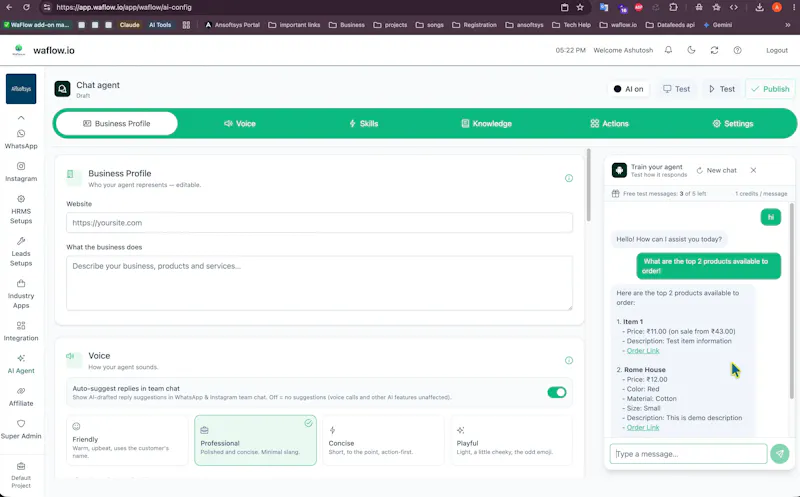Click the refresh icon in header

pos(714,50)
